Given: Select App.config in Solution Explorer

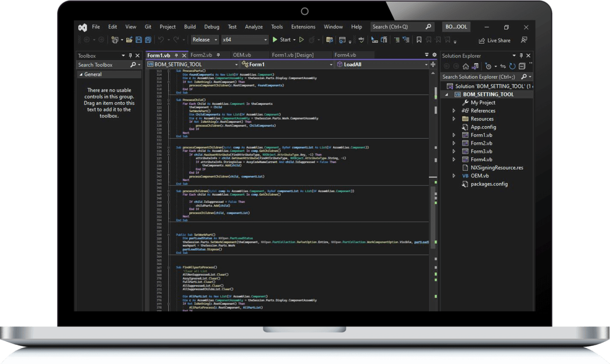Looking at the screenshot, I should 483,127.
